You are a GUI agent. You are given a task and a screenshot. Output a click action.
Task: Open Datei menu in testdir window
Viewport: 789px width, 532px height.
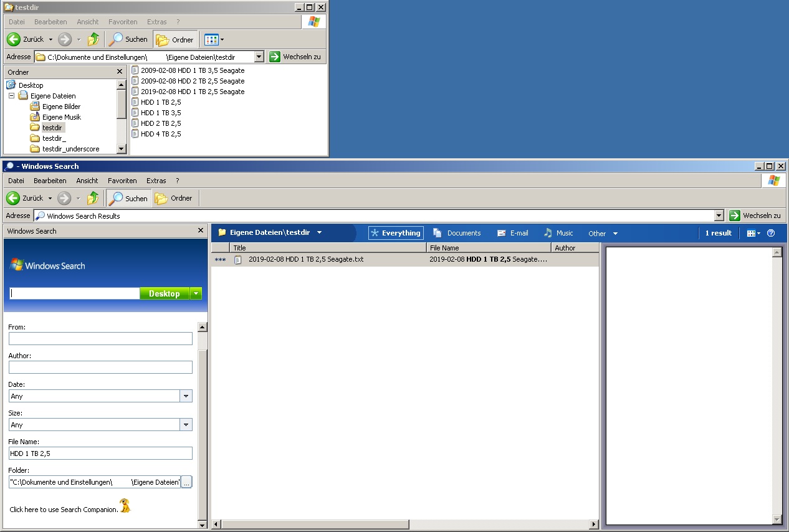point(17,22)
